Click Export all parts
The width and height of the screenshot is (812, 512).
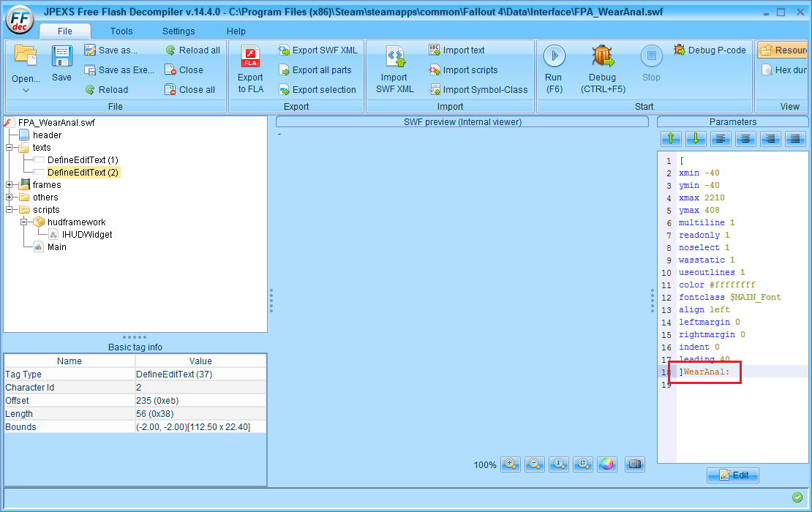pos(315,70)
